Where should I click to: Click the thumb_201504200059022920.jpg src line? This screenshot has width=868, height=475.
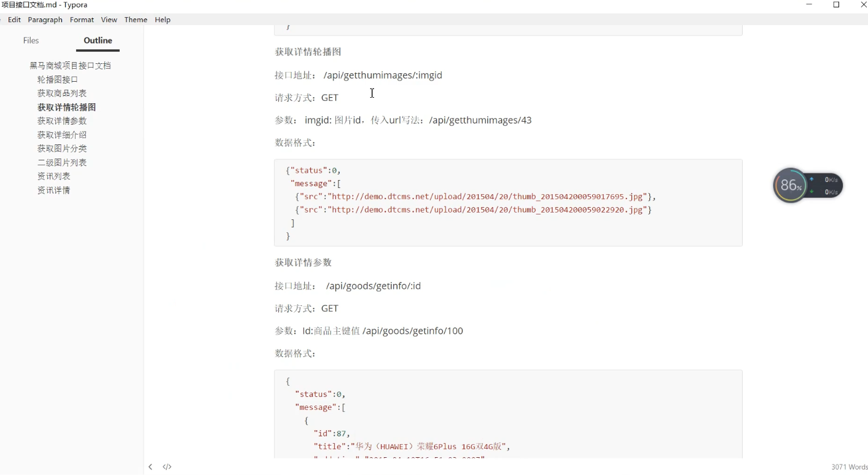pyautogui.click(x=473, y=210)
